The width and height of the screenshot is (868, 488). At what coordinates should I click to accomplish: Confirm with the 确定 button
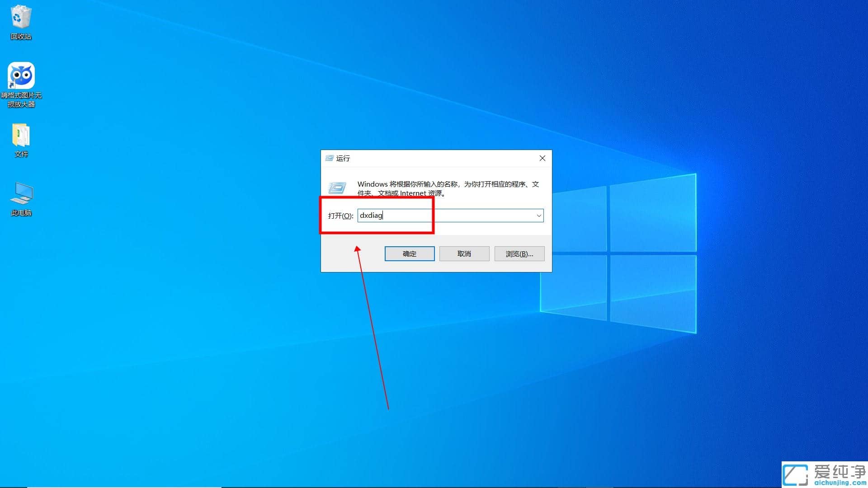410,253
